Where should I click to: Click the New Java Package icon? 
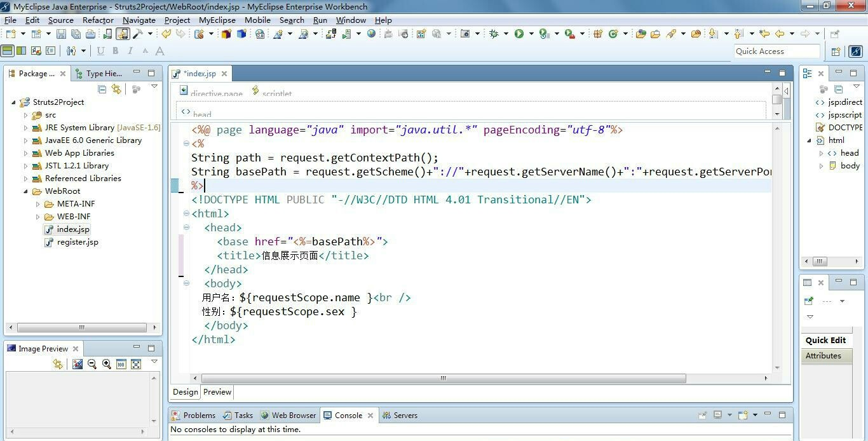(598, 34)
